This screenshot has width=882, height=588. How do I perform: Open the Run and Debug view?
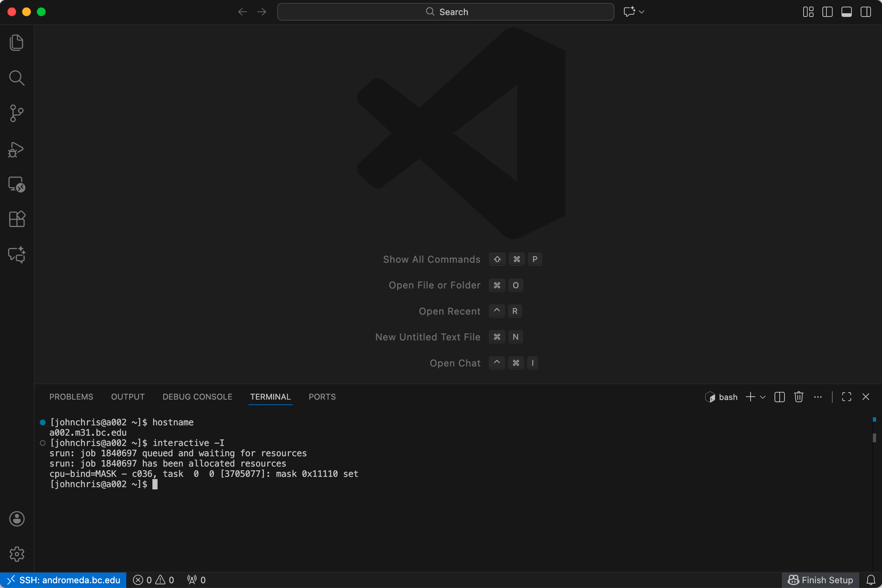click(x=17, y=149)
